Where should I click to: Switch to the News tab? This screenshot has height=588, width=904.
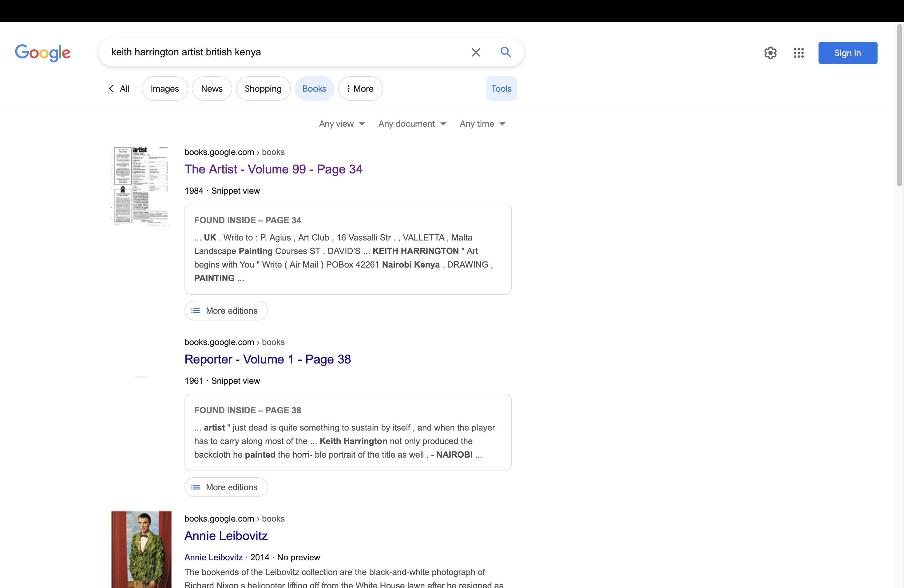(212, 89)
